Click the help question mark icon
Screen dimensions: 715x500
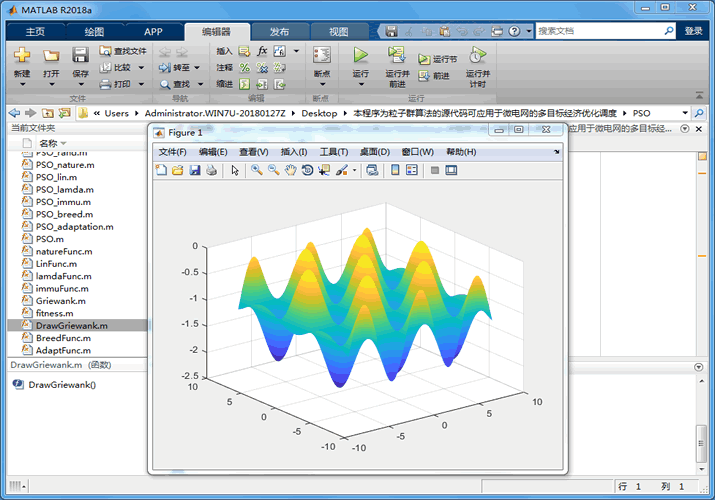click(x=514, y=31)
